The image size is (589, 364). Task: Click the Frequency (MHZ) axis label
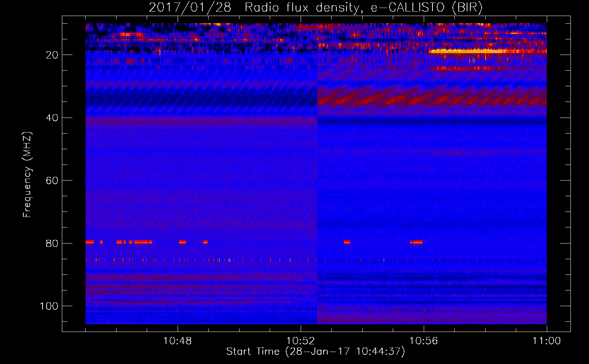tap(27, 174)
